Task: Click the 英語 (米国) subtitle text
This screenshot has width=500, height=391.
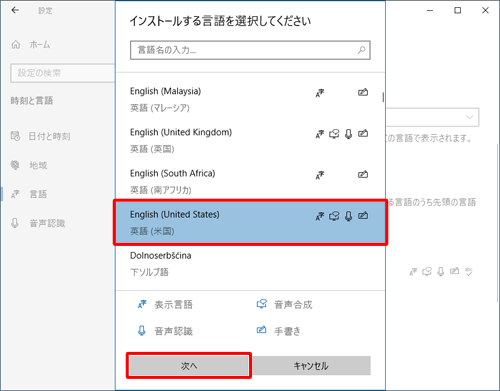Action: [x=152, y=231]
